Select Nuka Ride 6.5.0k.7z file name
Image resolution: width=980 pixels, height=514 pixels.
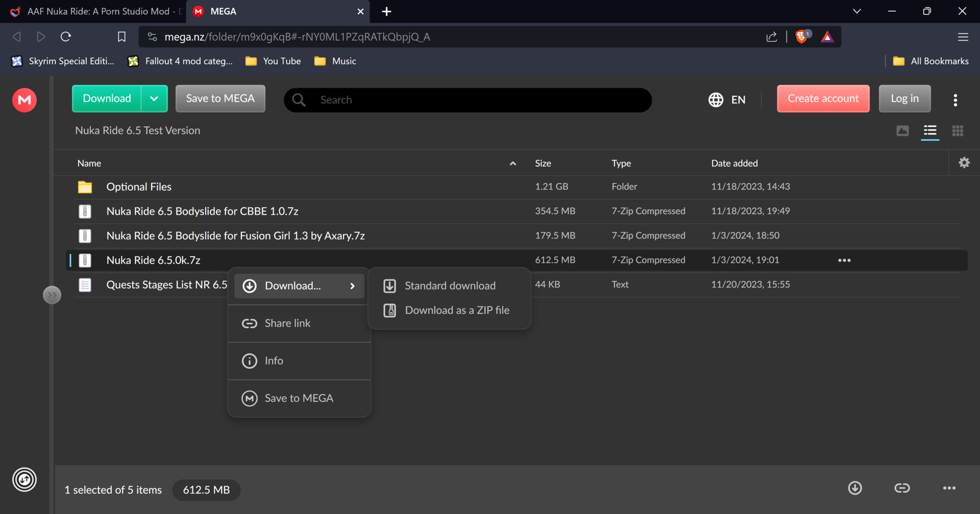point(153,260)
